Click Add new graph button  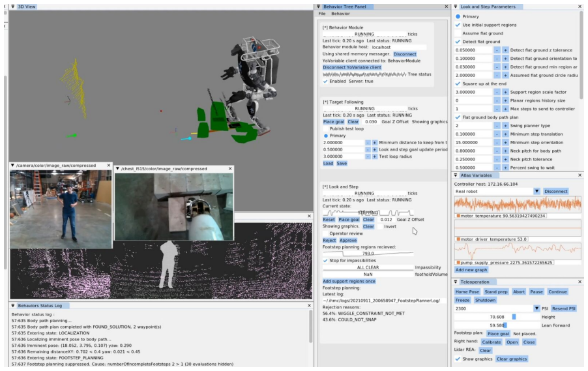tap(471, 270)
